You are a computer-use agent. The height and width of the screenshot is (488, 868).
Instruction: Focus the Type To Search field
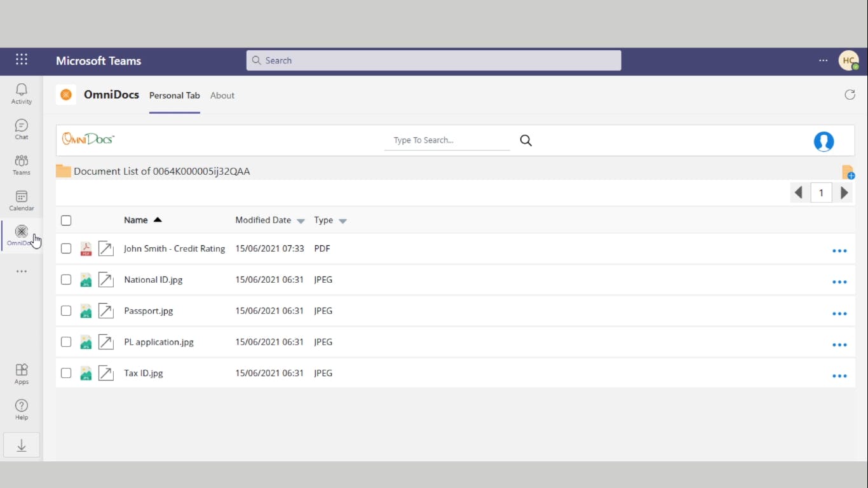pyautogui.click(x=447, y=140)
